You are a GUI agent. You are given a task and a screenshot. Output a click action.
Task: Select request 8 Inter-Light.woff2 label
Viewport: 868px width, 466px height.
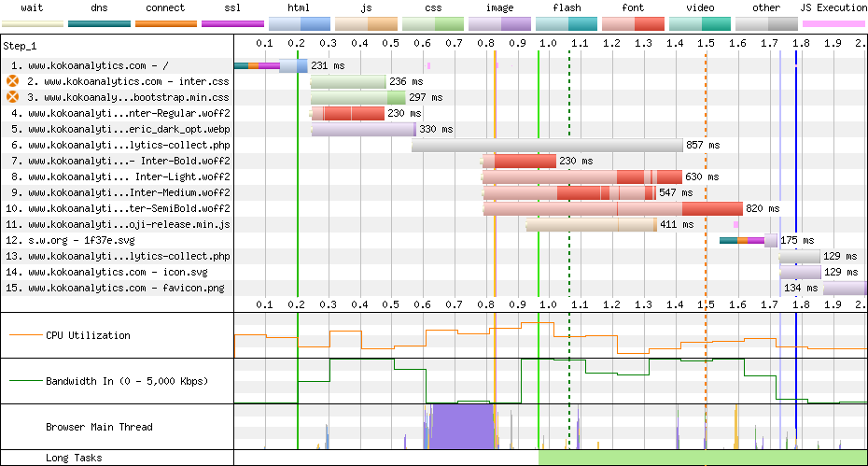pos(120,177)
